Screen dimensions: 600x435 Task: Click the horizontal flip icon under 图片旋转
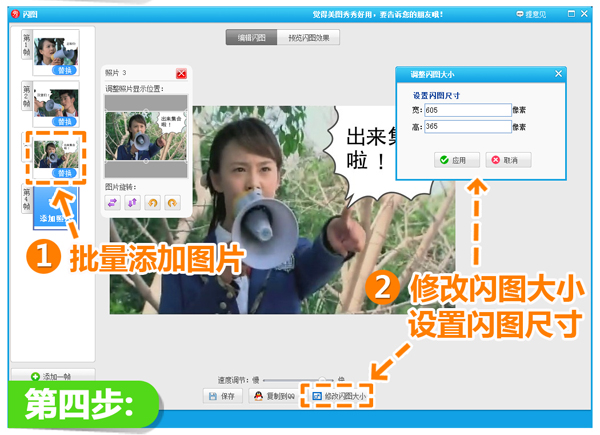(114, 203)
